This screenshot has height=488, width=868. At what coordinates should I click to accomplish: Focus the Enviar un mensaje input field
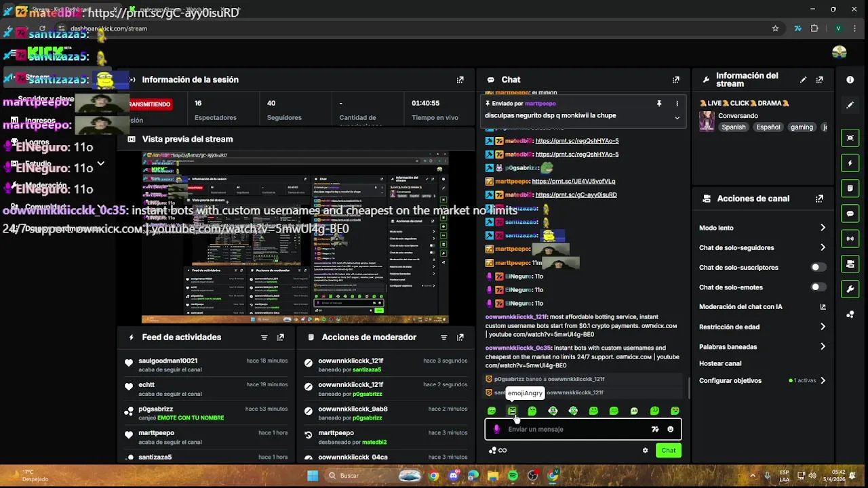coord(583,429)
